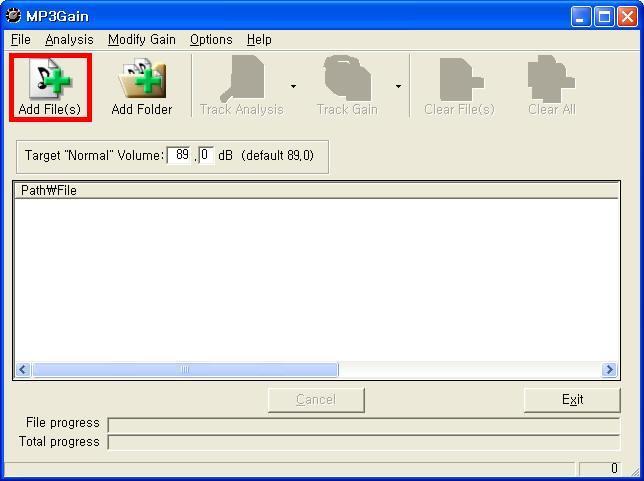Open the File menu
644x481 pixels.
pos(21,40)
